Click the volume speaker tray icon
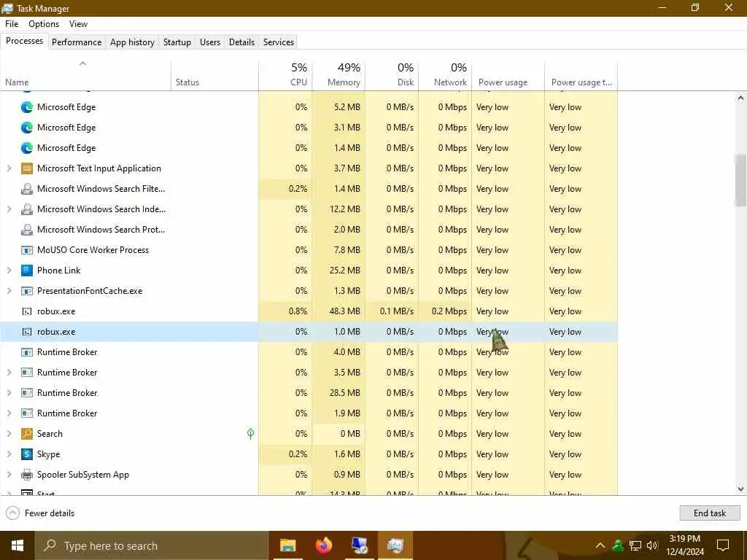Viewport: 747px width, 560px height. (x=651, y=545)
